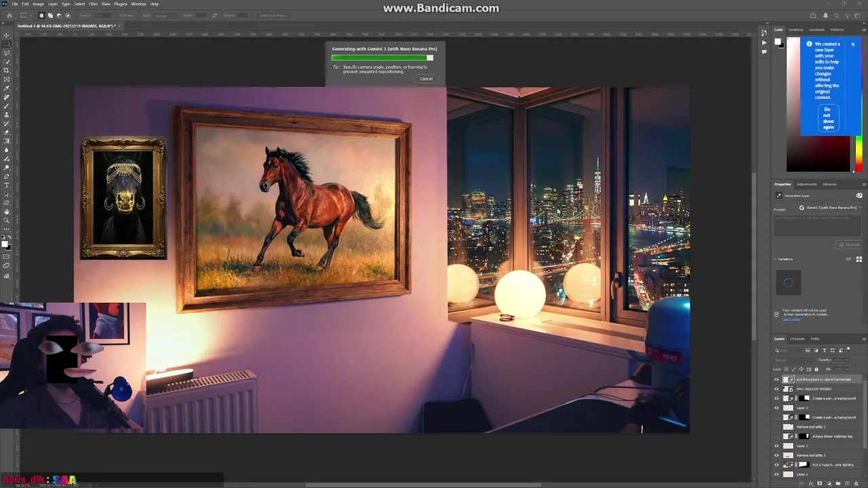Click the Add layer mask icon

(820, 483)
